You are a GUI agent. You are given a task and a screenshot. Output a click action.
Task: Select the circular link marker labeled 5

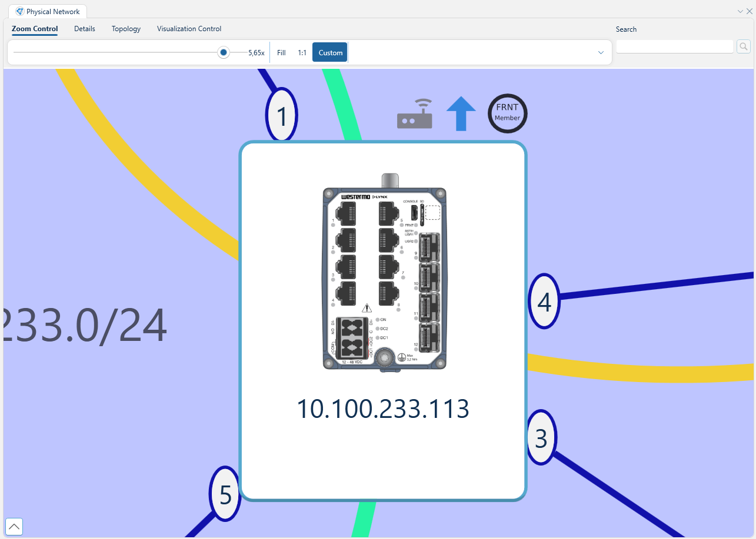224,495
